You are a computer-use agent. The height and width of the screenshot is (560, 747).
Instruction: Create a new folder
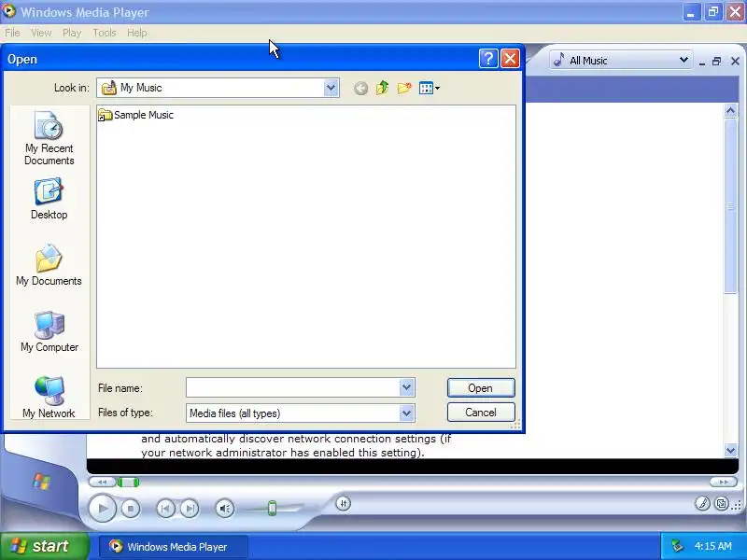pyautogui.click(x=404, y=88)
